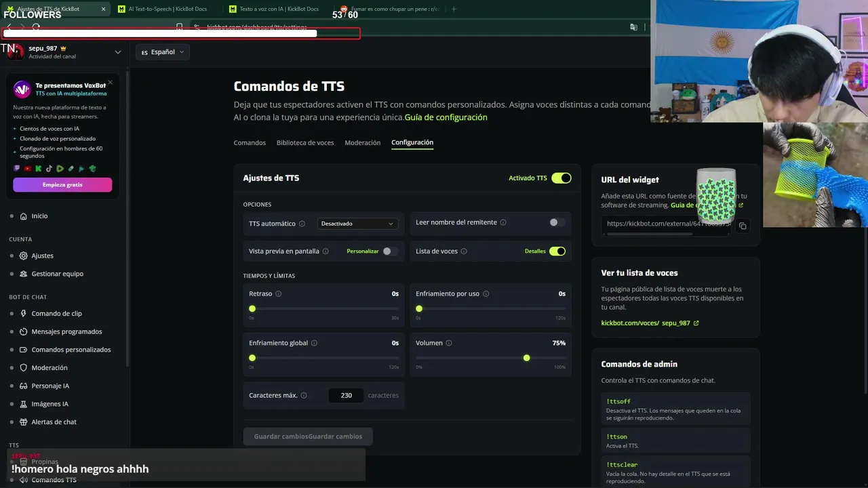Click info icon beside Enfriamiento por uso
This screenshot has width=868, height=488.
(x=486, y=294)
